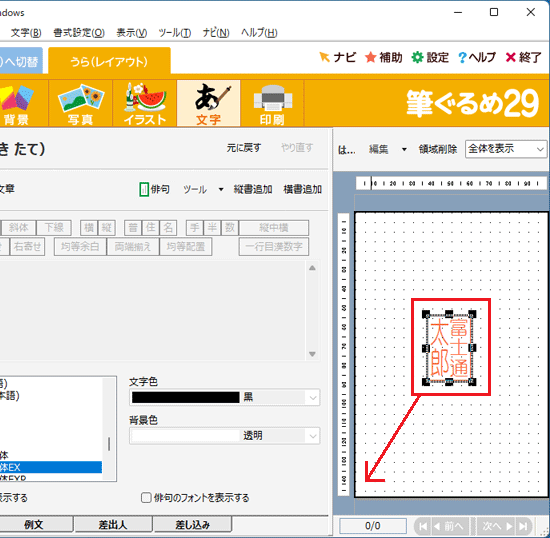Open 設定 gear settings
This screenshot has height=538, width=550.
pos(430,57)
